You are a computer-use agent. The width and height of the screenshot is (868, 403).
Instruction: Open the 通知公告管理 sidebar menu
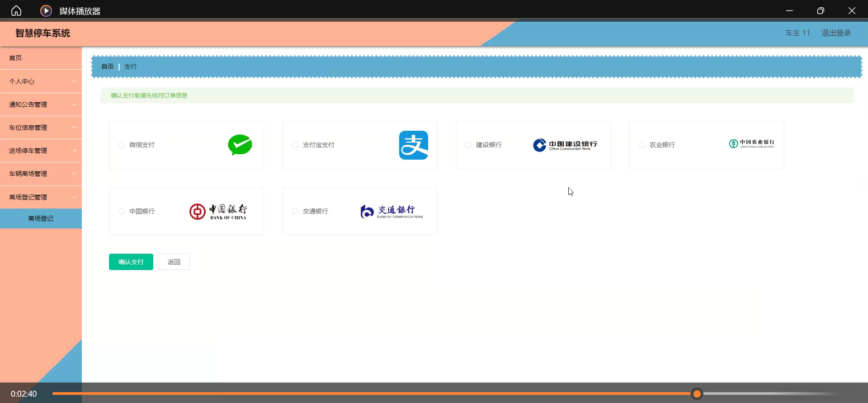(41, 104)
